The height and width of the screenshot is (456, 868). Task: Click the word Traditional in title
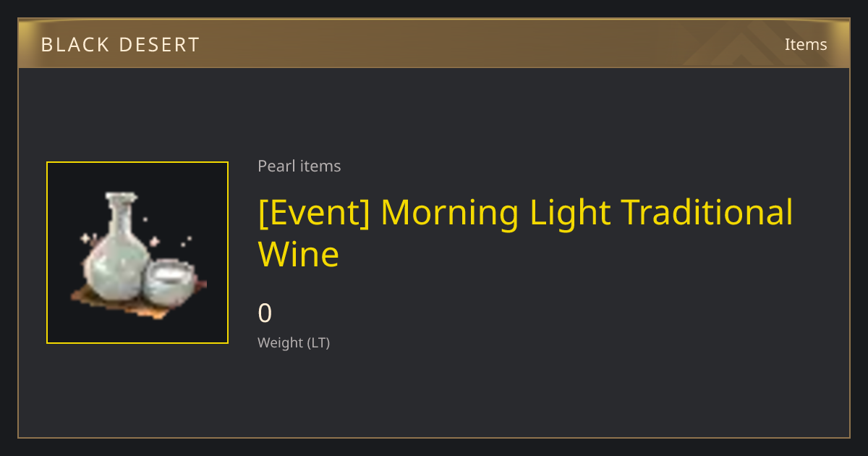707,213
